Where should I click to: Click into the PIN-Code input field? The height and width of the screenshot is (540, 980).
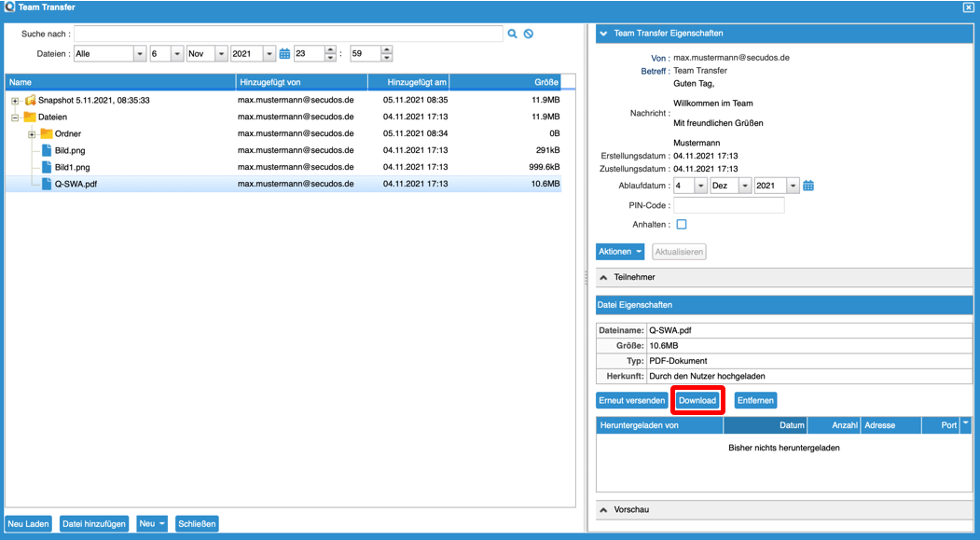728,205
